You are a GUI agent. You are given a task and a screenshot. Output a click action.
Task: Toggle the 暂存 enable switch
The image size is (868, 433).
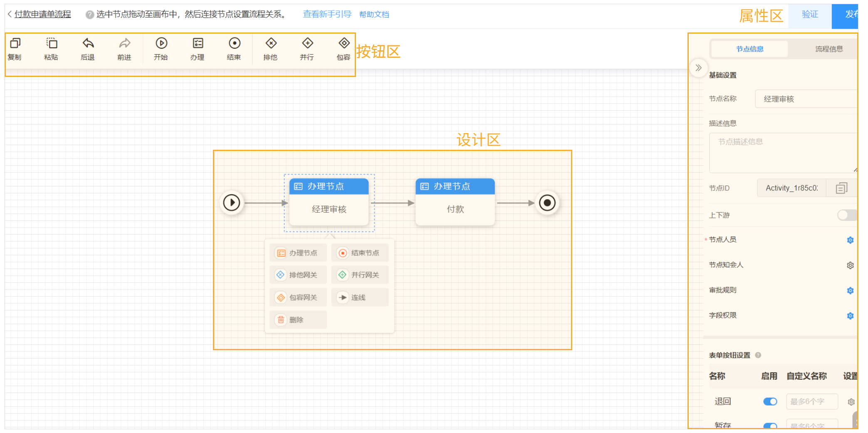(x=770, y=426)
